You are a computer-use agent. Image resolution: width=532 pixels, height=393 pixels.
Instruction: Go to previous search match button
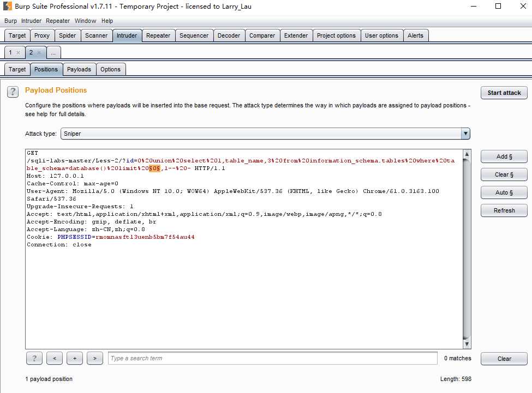55,358
